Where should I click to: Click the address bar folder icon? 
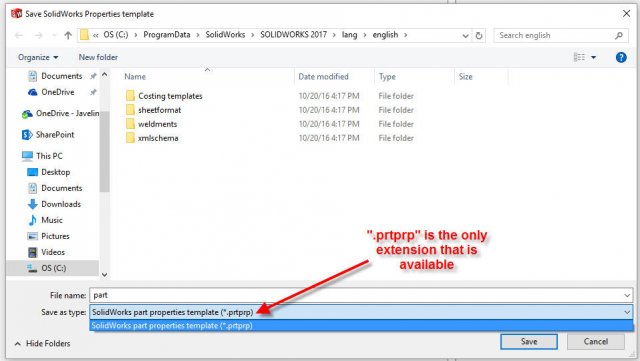point(84,35)
